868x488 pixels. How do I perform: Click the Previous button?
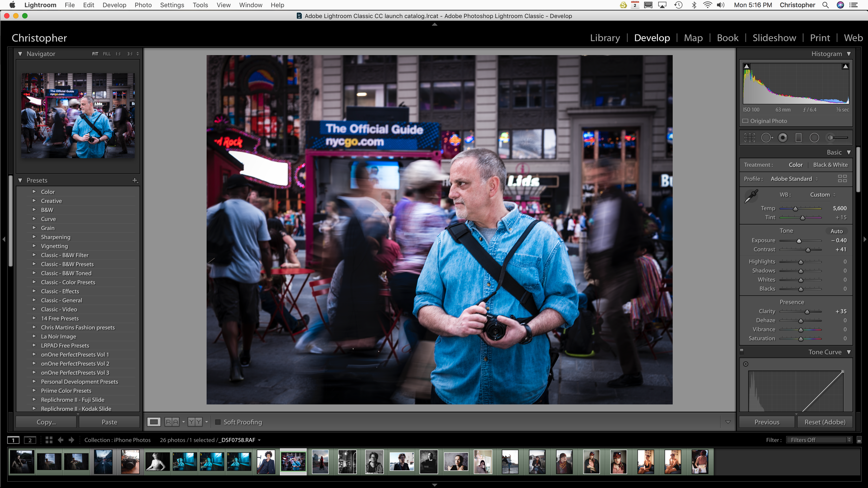tap(767, 422)
